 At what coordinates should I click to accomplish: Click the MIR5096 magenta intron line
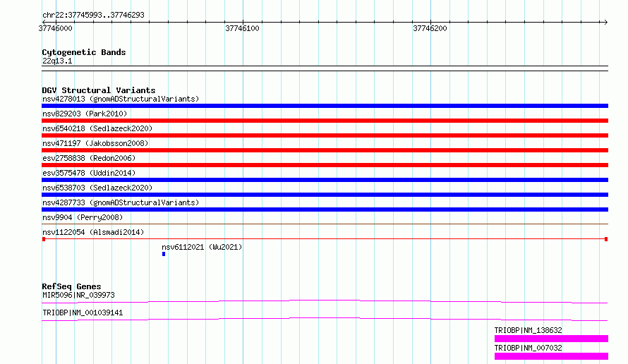(x=325, y=301)
